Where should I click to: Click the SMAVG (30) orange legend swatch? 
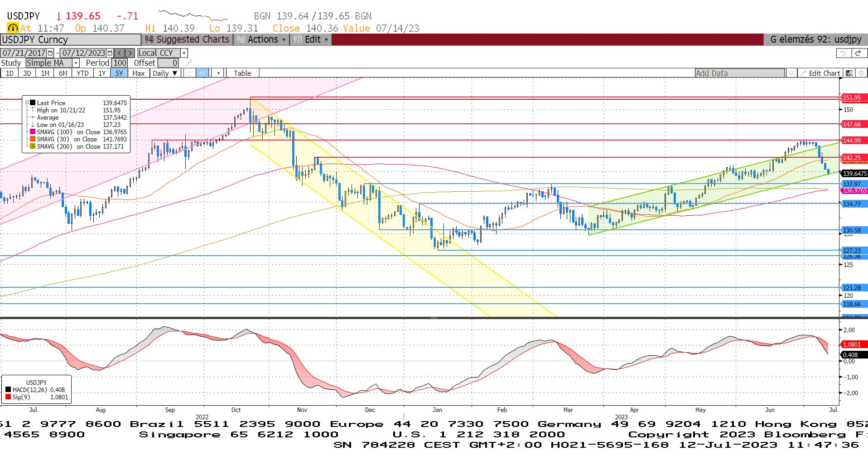33,139
